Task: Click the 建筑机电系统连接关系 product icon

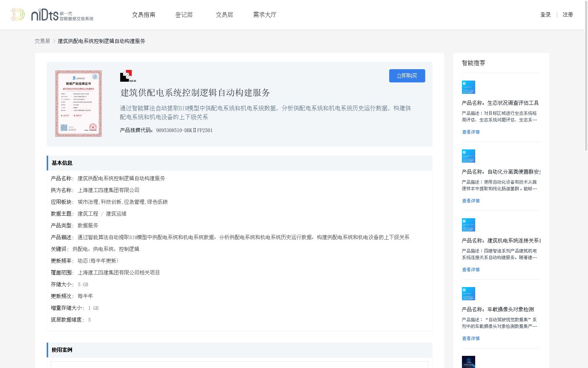Action: click(x=469, y=225)
